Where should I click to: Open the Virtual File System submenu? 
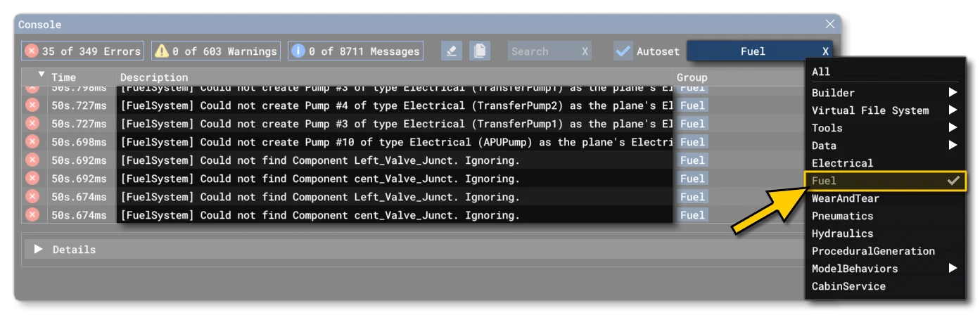[886, 110]
